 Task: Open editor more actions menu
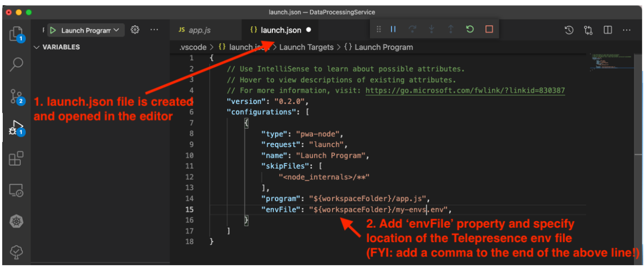(627, 30)
